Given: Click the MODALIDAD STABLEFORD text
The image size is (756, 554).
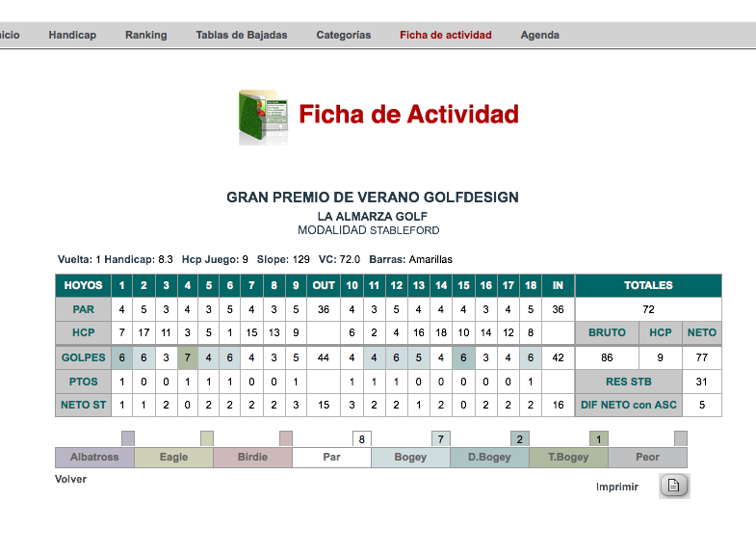Looking at the screenshot, I should 368,230.
